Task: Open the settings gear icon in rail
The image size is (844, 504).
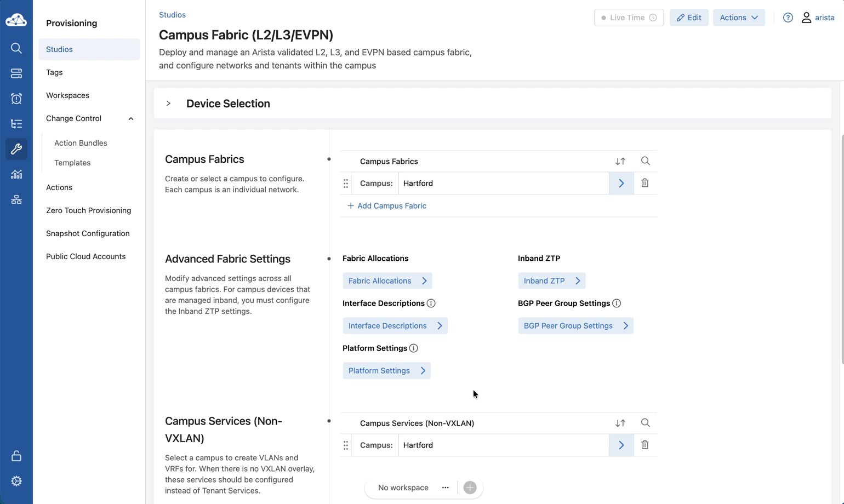Action: pyautogui.click(x=16, y=481)
